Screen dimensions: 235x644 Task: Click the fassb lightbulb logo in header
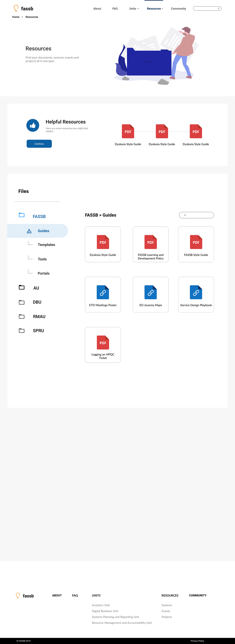(x=16, y=8)
